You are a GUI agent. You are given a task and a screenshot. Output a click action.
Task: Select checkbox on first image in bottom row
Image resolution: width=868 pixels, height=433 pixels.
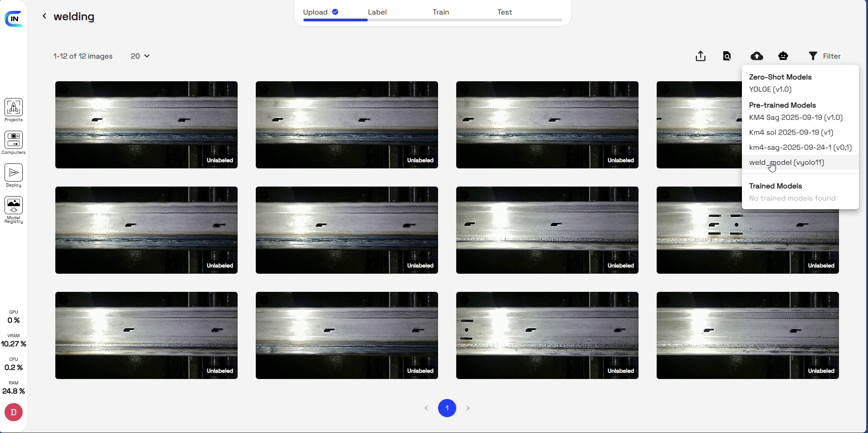pos(63,300)
